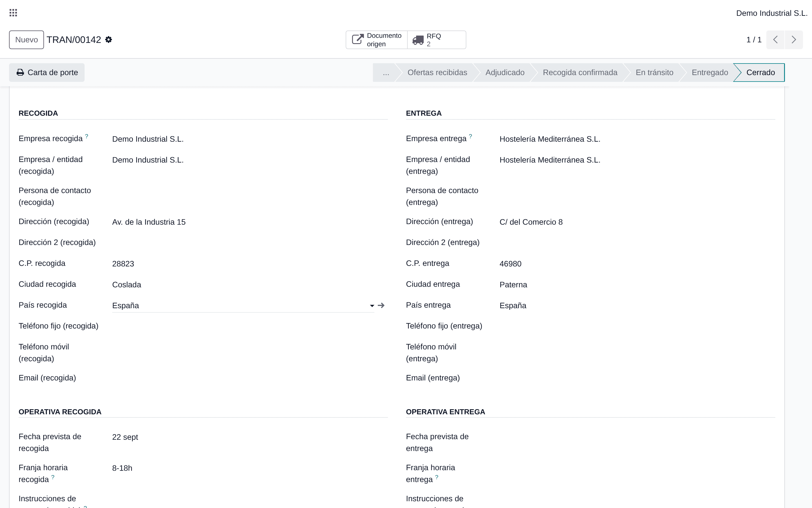Click the País entrega value España

click(513, 305)
